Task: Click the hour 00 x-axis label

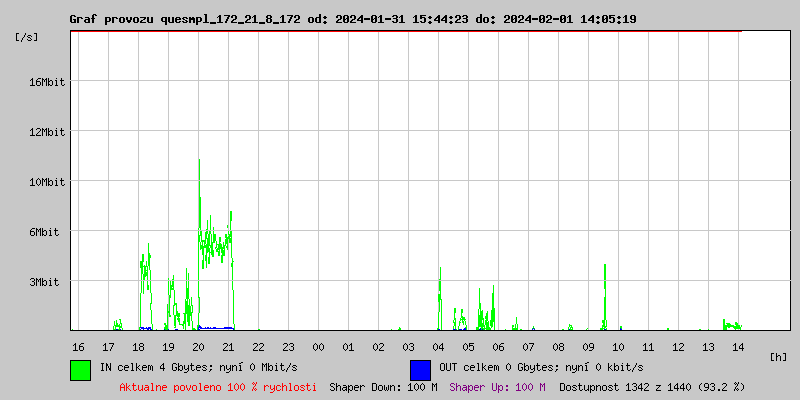Action: pos(318,347)
